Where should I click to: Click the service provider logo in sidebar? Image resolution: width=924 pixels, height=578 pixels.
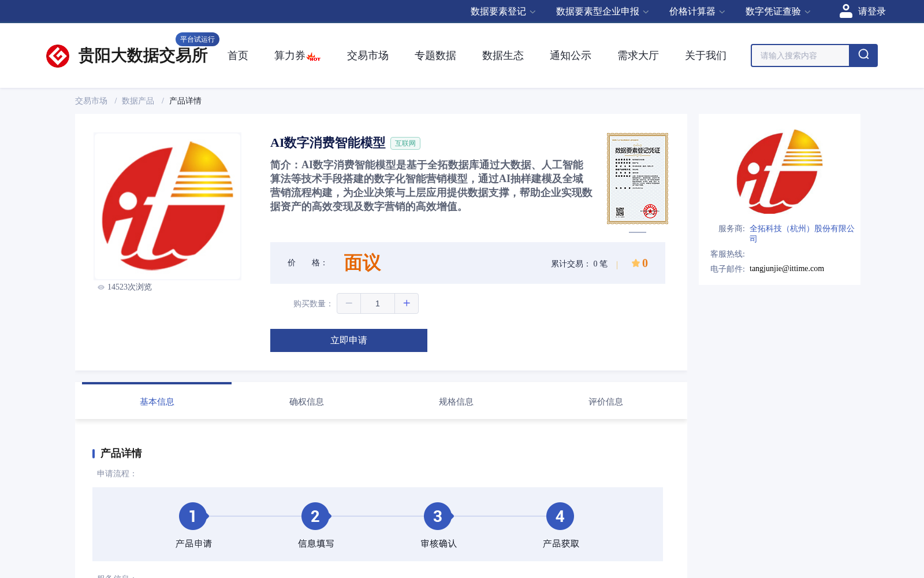[x=780, y=172]
